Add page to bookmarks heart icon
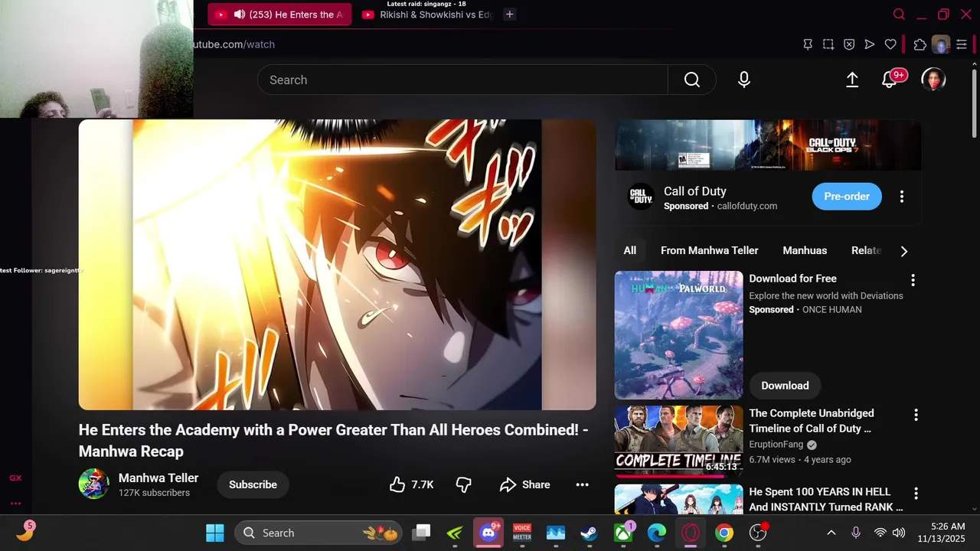The image size is (980, 551). point(890,44)
